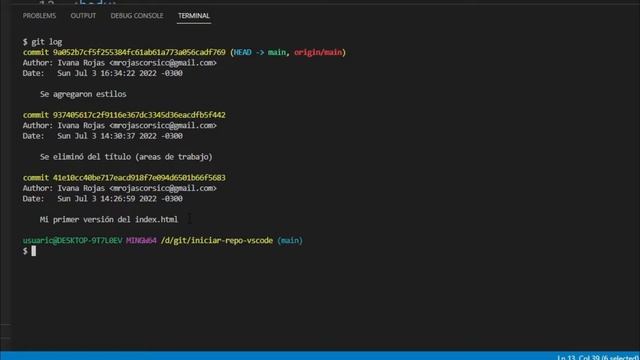This screenshot has height=360, width=640.
Task: Click commit hash starting with 937405617
Action: click(139, 115)
